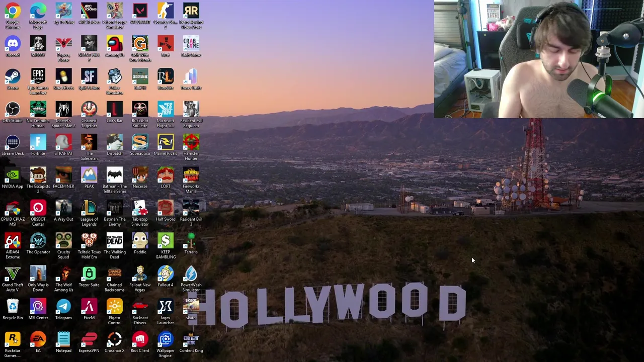
Task: Click the Wallpaper Engine shortcut
Action: (x=166, y=339)
